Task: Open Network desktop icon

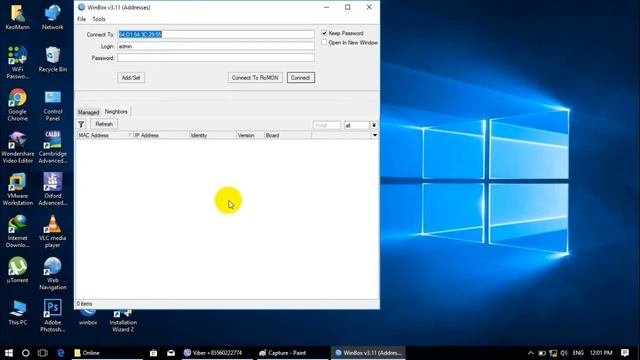Action: click(x=52, y=17)
